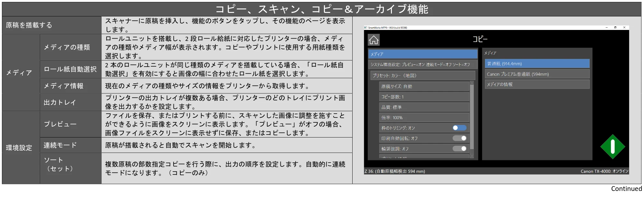The image size is (644, 218).
Task: Click 連続モード table cell
Action: (x=71, y=145)
